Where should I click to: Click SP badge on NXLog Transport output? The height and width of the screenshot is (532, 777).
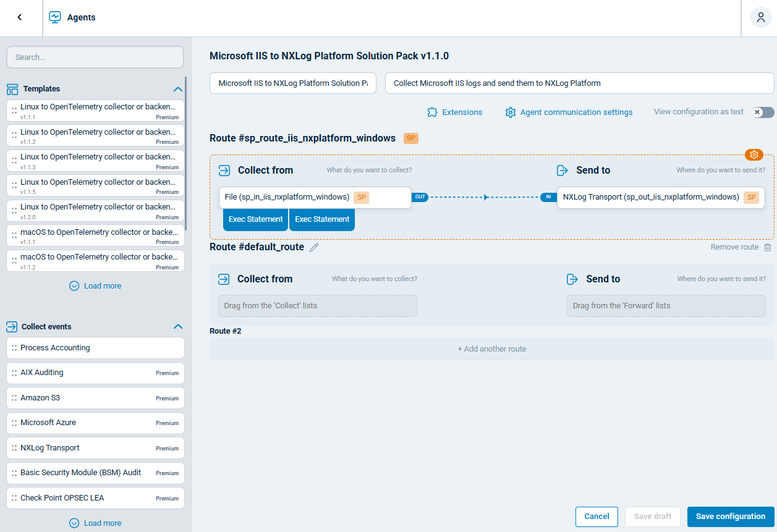point(751,197)
